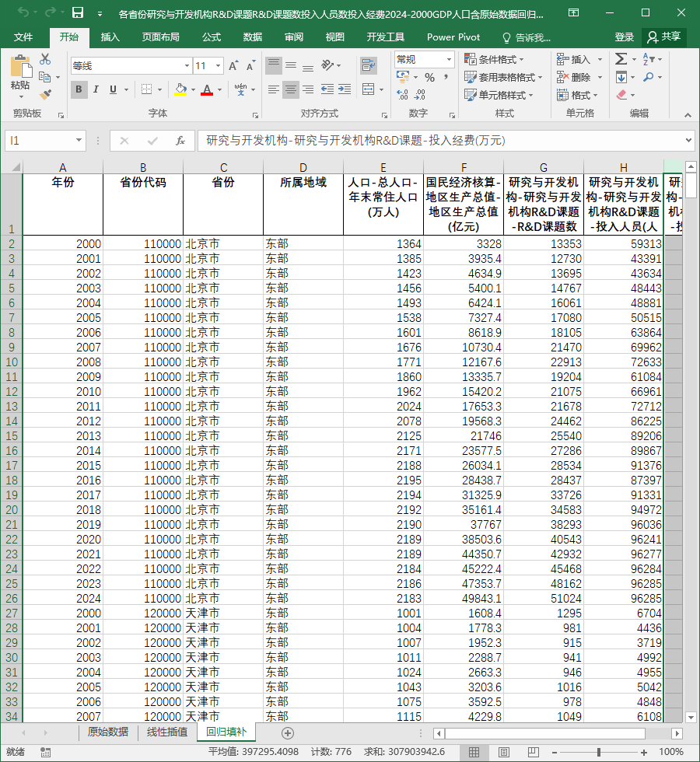Click the 条件格式 button
This screenshot has width=700, height=762.
[x=494, y=59]
